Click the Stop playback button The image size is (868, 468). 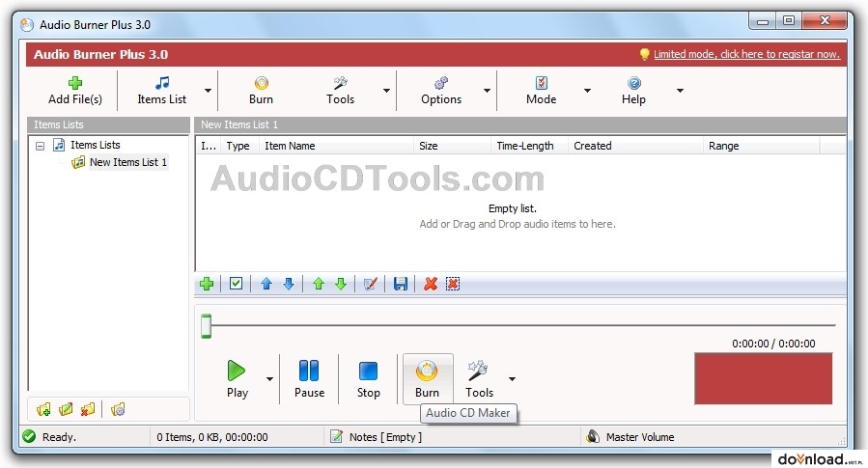(x=368, y=379)
